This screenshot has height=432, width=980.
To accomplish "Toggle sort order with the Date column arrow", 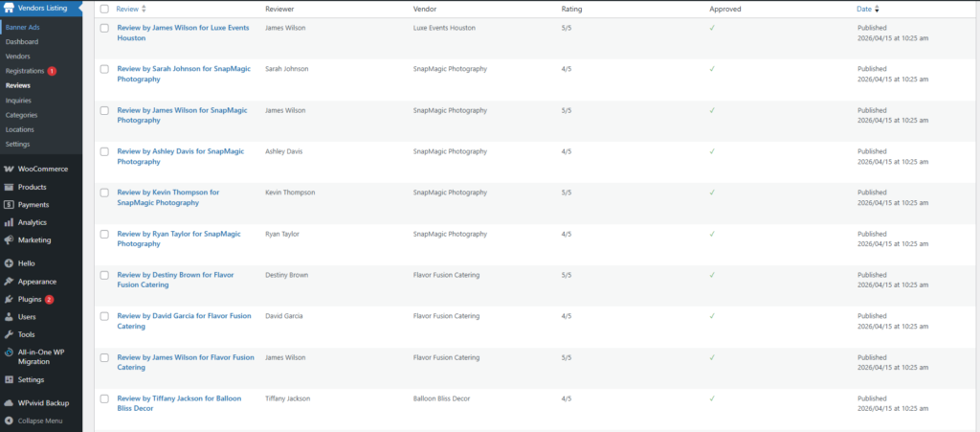I will pos(877,10).
